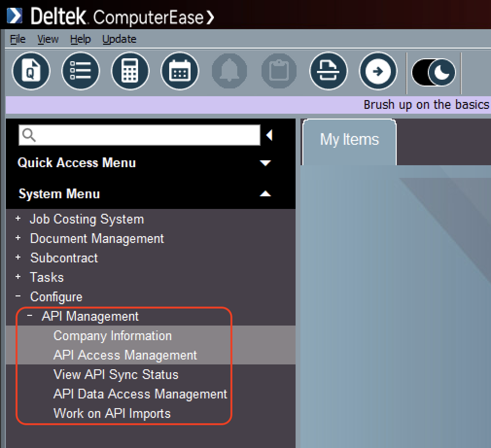Open the calendar toolbar icon
The width and height of the screenshot is (491, 448).
(180, 71)
